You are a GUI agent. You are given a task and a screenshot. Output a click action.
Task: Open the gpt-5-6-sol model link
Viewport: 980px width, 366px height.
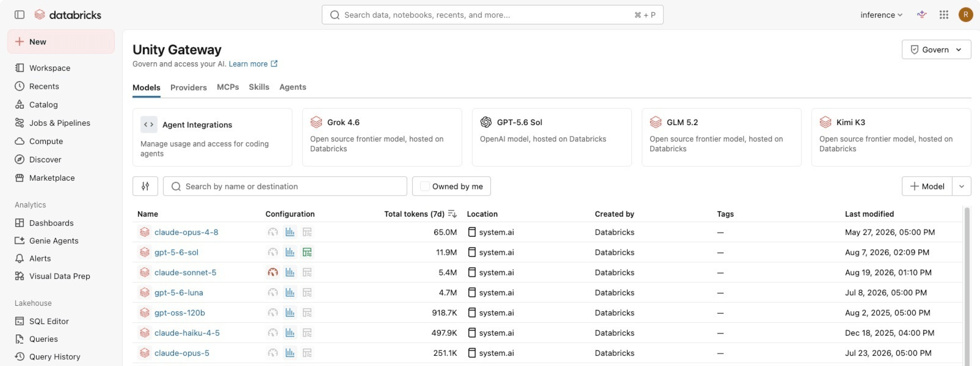[x=176, y=252]
